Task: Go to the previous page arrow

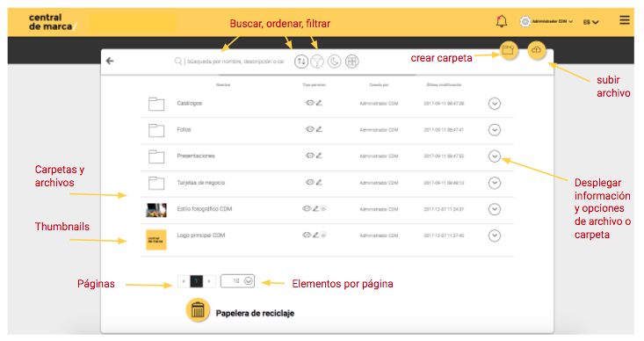Action: tap(184, 281)
